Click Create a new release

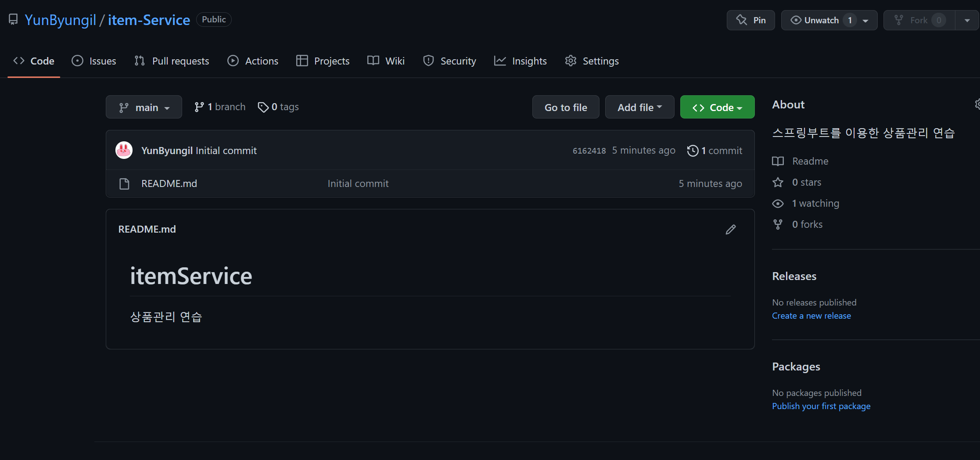tap(811, 316)
